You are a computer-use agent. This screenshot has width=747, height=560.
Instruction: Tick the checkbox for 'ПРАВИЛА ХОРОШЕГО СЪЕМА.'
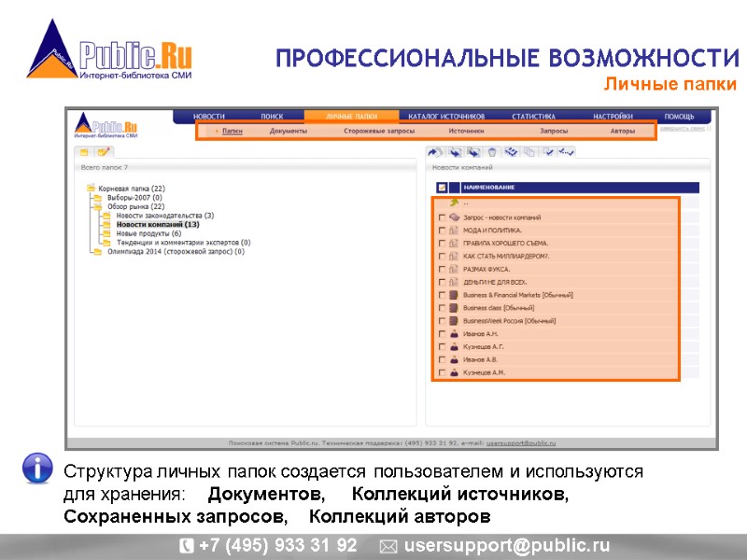click(x=442, y=244)
